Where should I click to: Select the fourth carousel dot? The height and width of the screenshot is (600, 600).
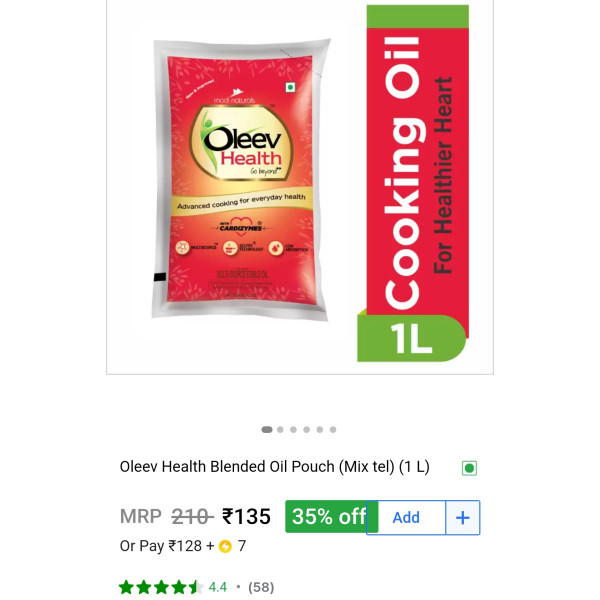coord(307,429)
